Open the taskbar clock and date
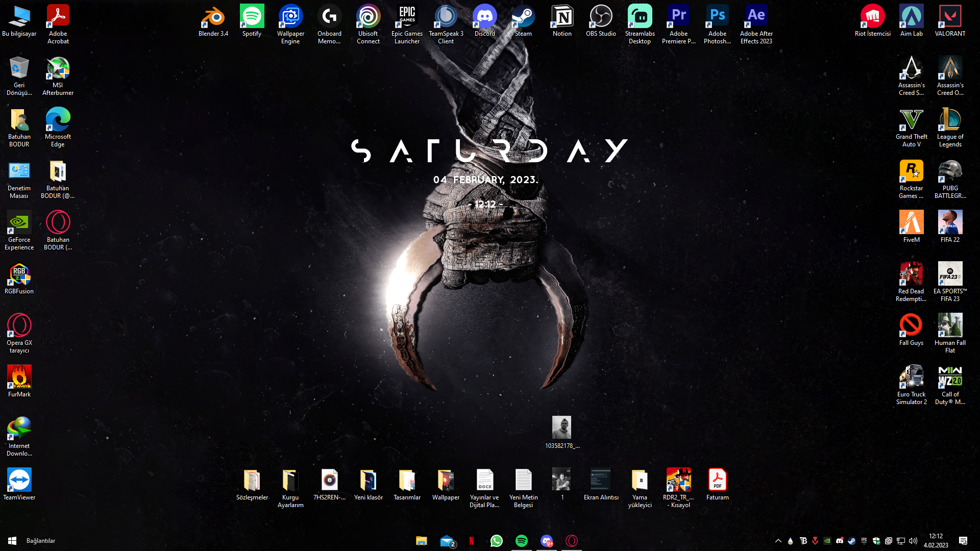Image resolution: width=980 pixels, height=551 pixels. [936, 541]
